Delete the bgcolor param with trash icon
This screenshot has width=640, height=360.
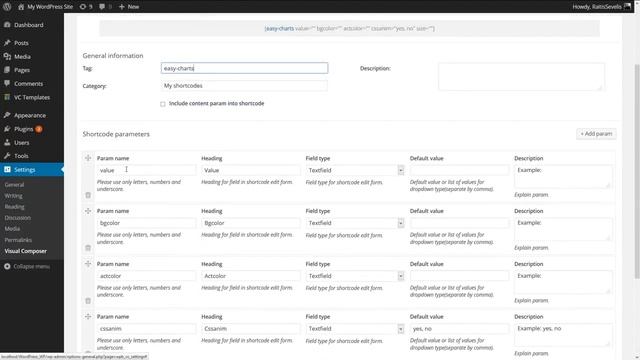point(88,248)
